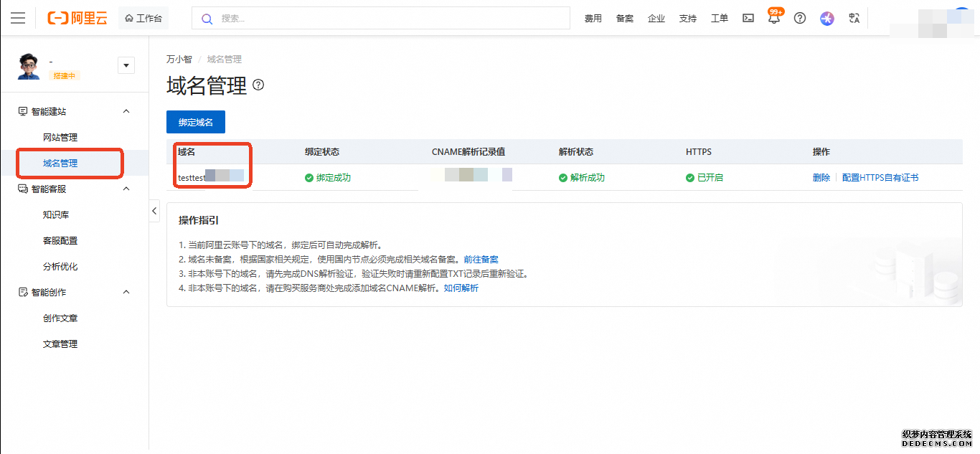Collapse the 智能建站 section
The height and width of the screenshot is (454, 980).
coord(126,111)
